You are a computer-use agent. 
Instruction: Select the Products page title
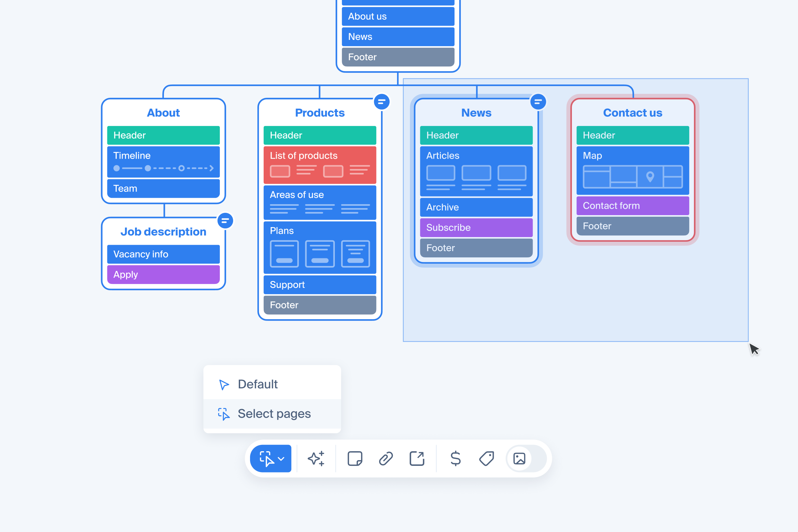click(x=320, y=113)
